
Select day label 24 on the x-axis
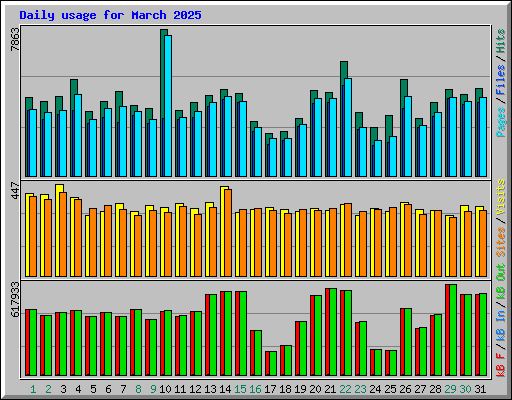coord(375,389)
